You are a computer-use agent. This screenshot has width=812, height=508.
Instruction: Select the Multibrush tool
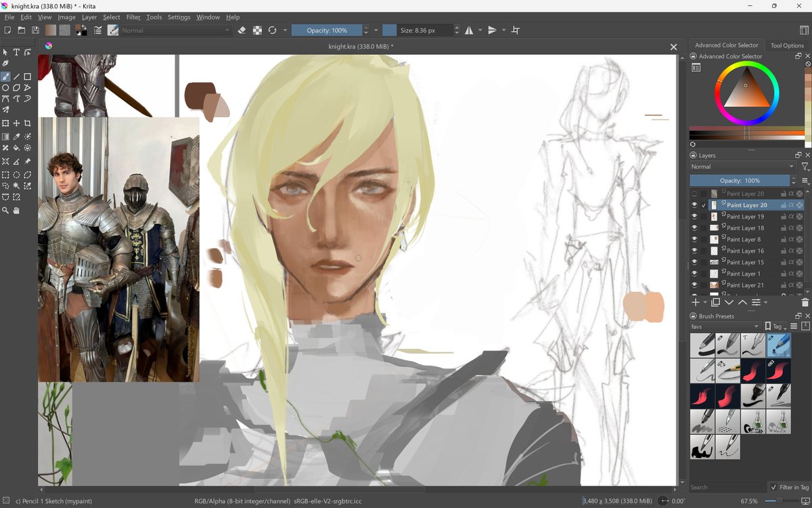[x=5, y=109]
